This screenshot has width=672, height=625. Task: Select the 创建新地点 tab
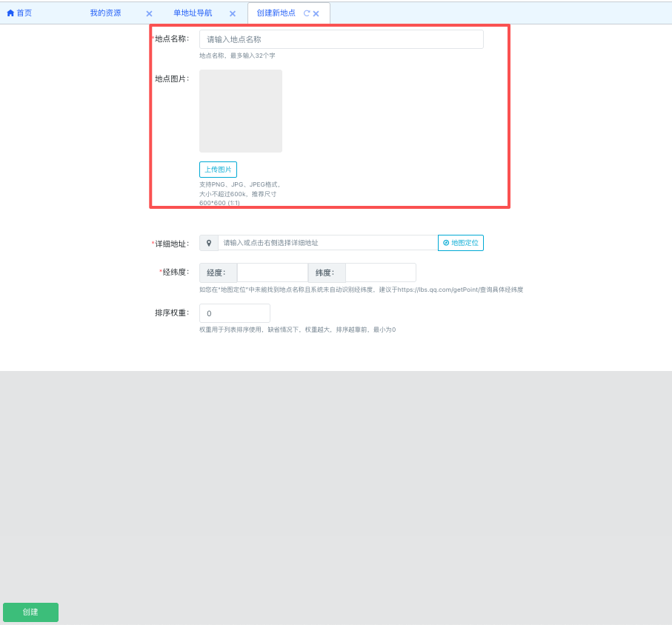pos(276,13)
